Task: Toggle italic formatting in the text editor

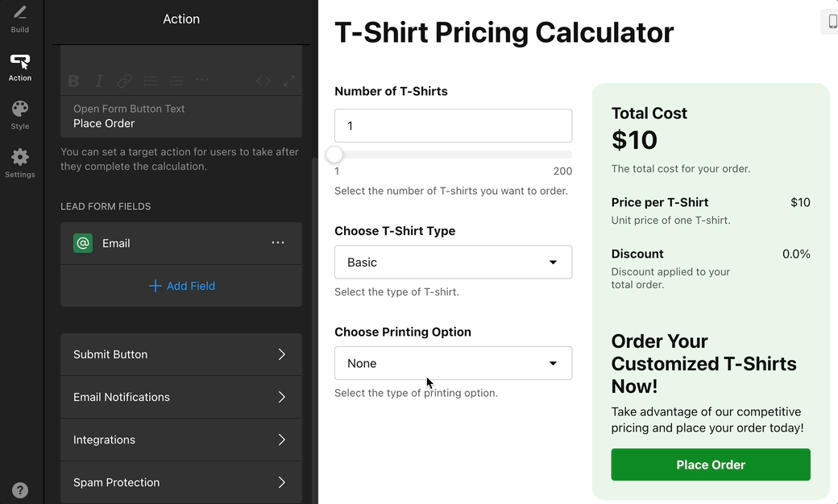Action: pyautogui.click(x=99, y=81)
